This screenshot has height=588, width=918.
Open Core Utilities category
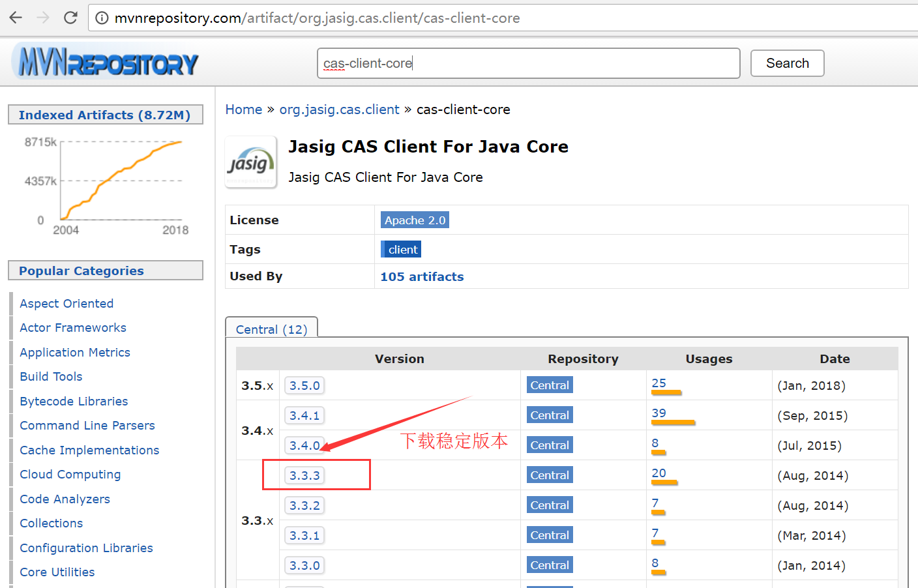[57, 572]
